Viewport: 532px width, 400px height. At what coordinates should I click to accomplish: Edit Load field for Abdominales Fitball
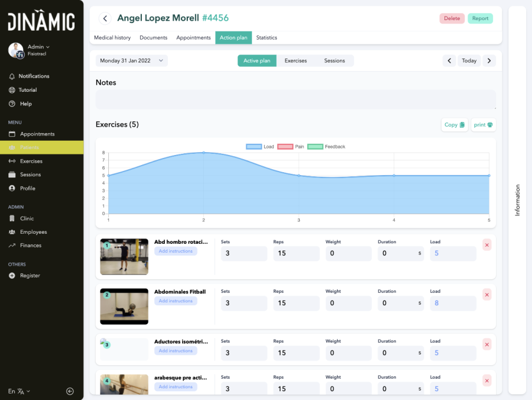(453, 303)
